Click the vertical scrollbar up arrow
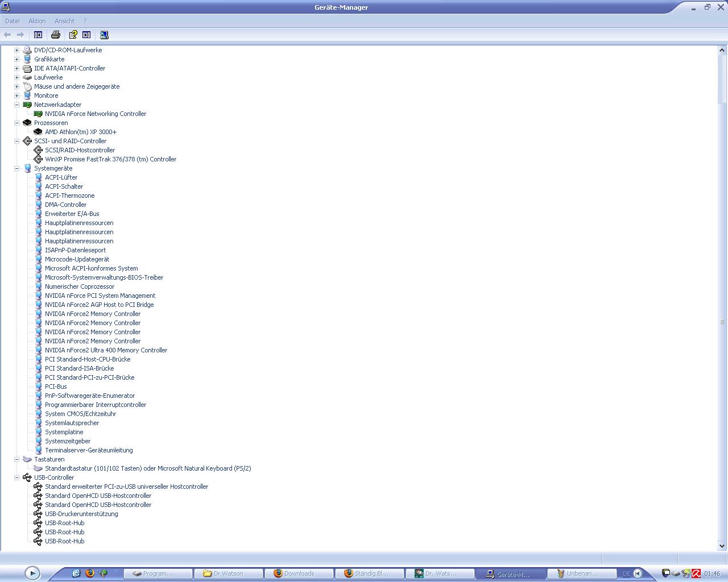728x582 pixels. click(723, 50)
